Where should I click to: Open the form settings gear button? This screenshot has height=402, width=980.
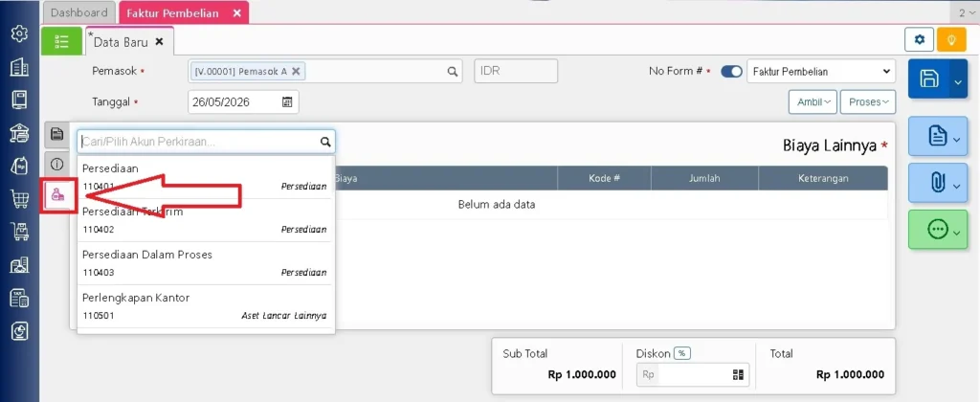(919, 39)
